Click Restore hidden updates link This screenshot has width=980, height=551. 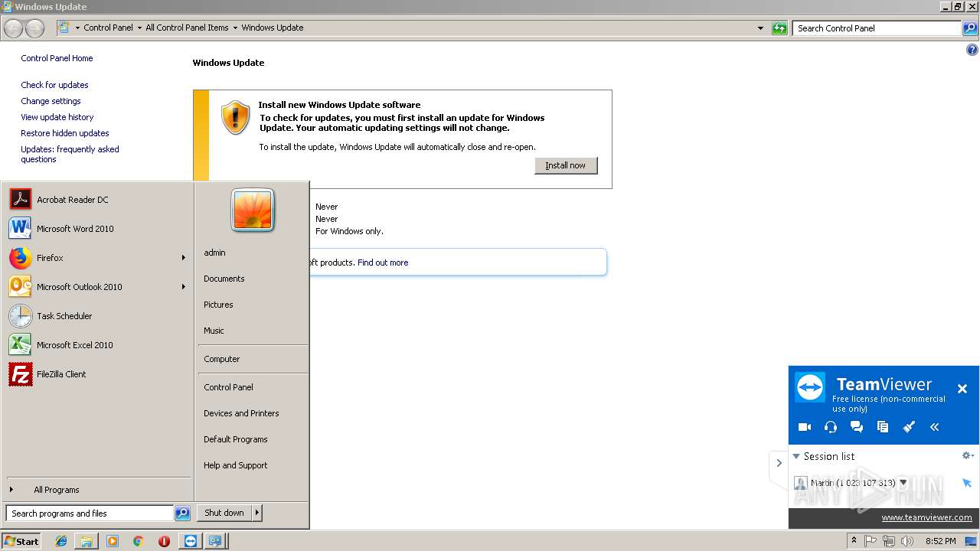pos(65,133)
